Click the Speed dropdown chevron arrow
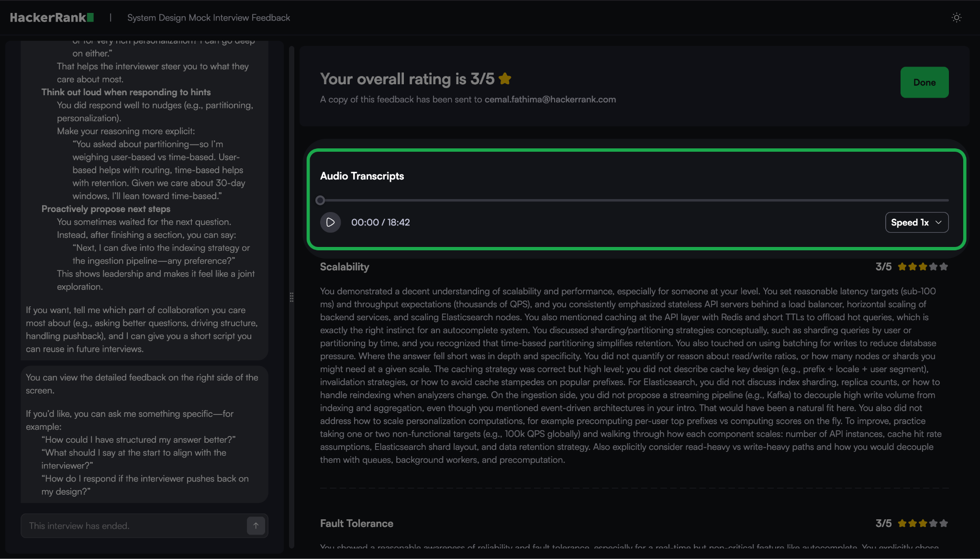 (x=938, y=223)
